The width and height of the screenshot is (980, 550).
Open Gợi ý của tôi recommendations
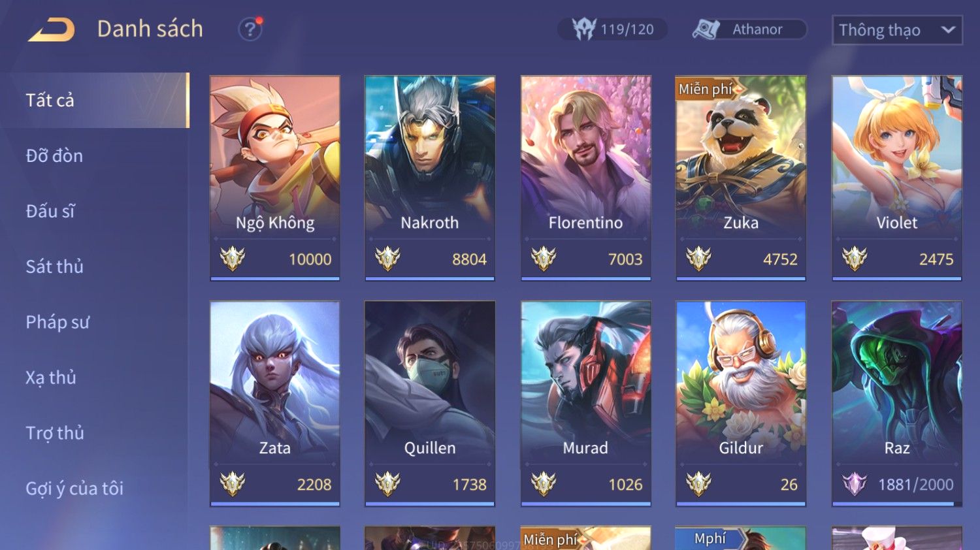tap(74, 489)
